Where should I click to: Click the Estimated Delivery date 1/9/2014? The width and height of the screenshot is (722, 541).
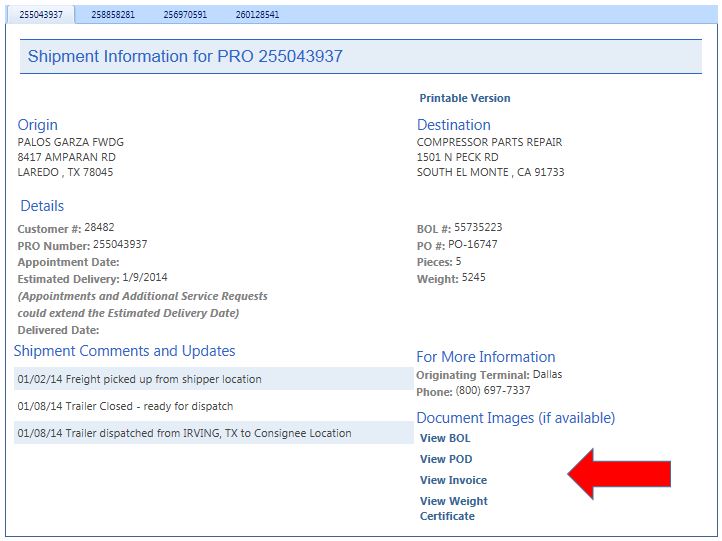[x=145, y=278]
